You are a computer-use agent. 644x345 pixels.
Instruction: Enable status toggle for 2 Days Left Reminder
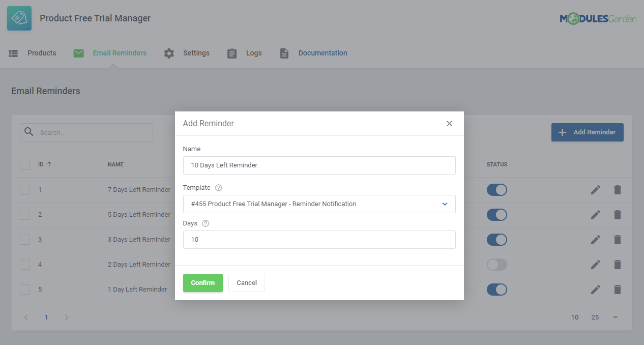pyautogui.click(x=496, y=265)
